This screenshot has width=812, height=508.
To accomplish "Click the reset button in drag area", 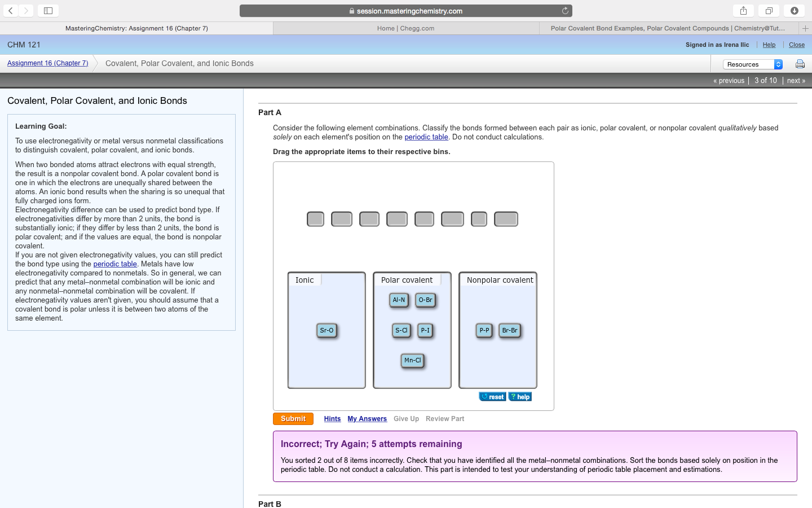I will pyautogui.click(x=492, y=397).
